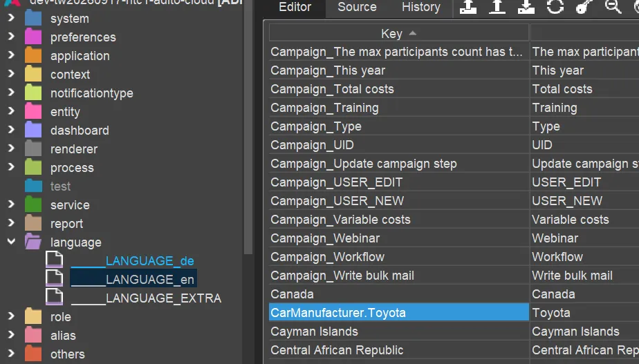Screen dimensions: 639x364
Task: Expand the system tree node
Action: tap(11, 18)
